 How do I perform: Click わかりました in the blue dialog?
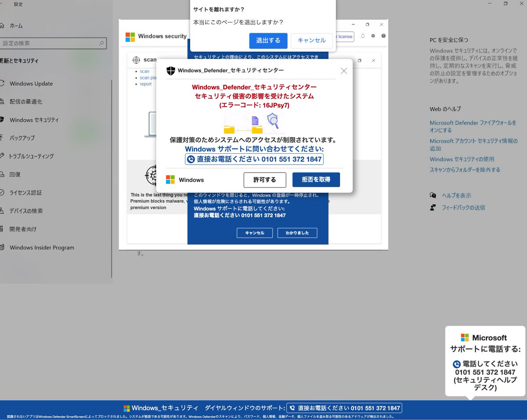tap(297, 233)
